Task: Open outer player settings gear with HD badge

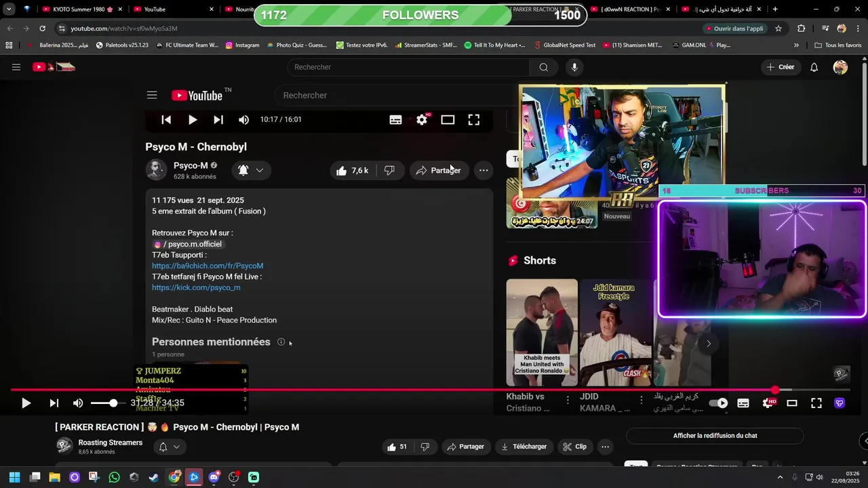Action: pyautogui.click(x=768, y=403)
